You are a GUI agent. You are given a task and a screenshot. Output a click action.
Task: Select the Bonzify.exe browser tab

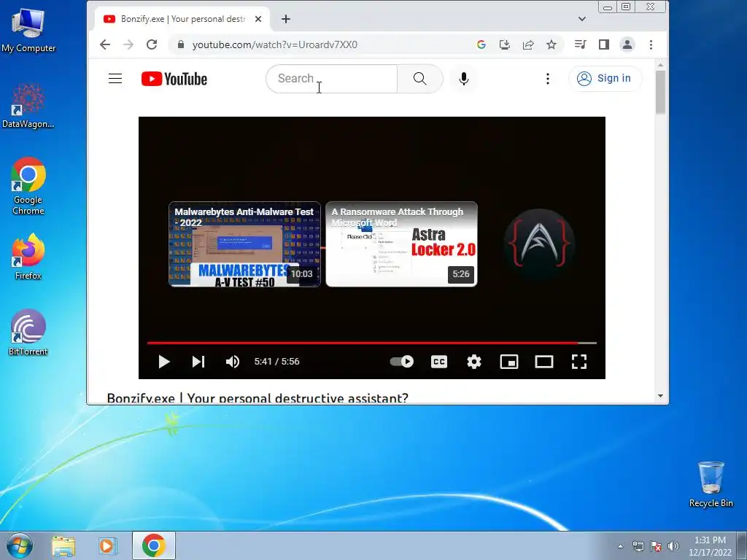[x=181, y=19]
